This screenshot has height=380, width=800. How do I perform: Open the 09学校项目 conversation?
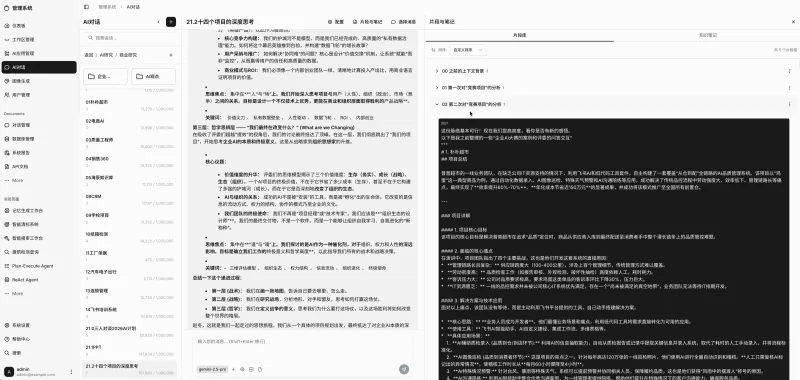coord(130,218)
